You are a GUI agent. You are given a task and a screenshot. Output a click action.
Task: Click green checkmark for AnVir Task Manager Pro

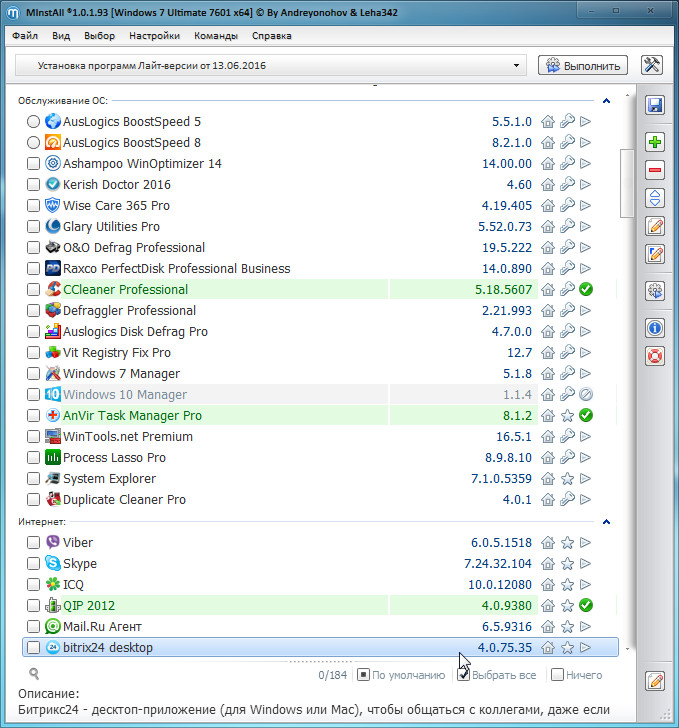pos(586,415)
